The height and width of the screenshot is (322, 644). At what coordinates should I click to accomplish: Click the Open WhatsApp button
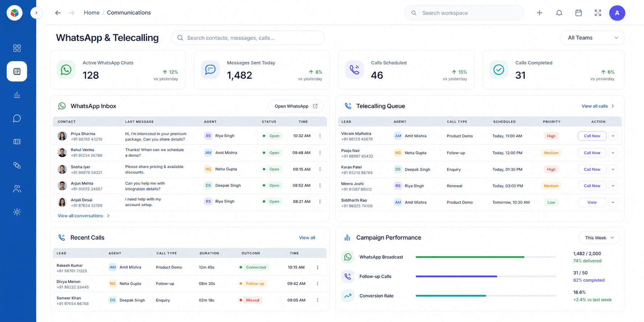(296, 106)
